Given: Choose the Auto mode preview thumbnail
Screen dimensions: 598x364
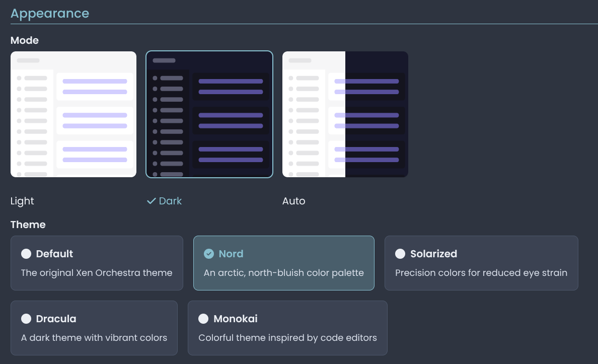Looking at the screenshot, I should (x=345, y=114).
